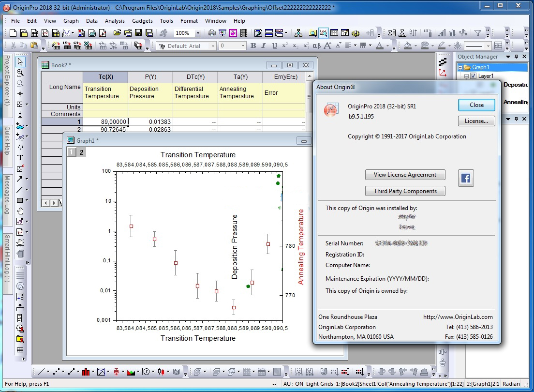This screenshot has height=392, width=534.
Task: Click the Bold formatting button
Action: pos(253,46)
